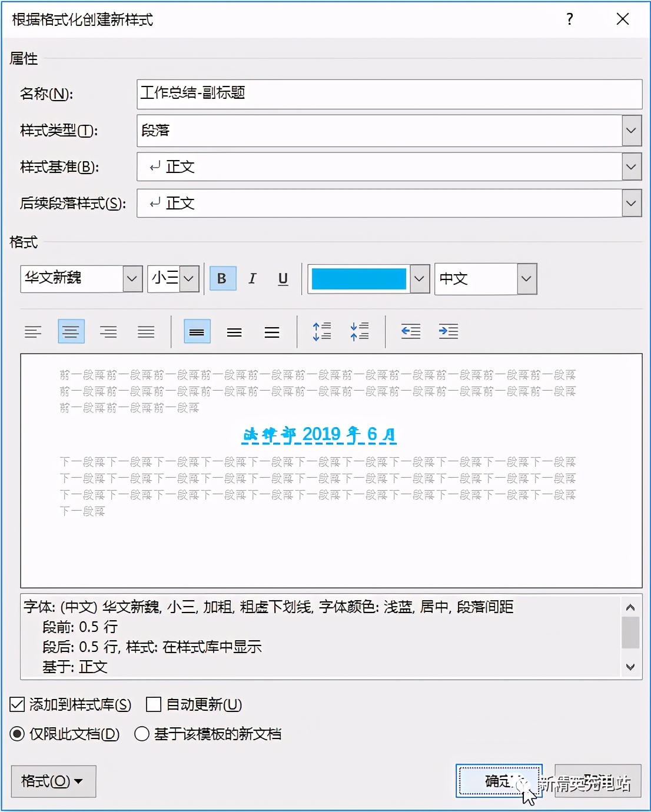
Task: Click the 确定 button
Action: 499,781
